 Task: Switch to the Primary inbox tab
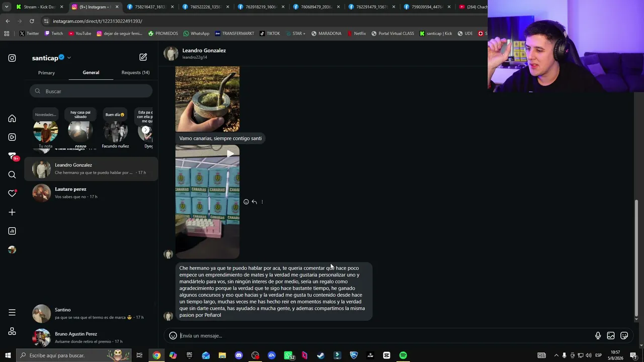click(x=46, y=73)
